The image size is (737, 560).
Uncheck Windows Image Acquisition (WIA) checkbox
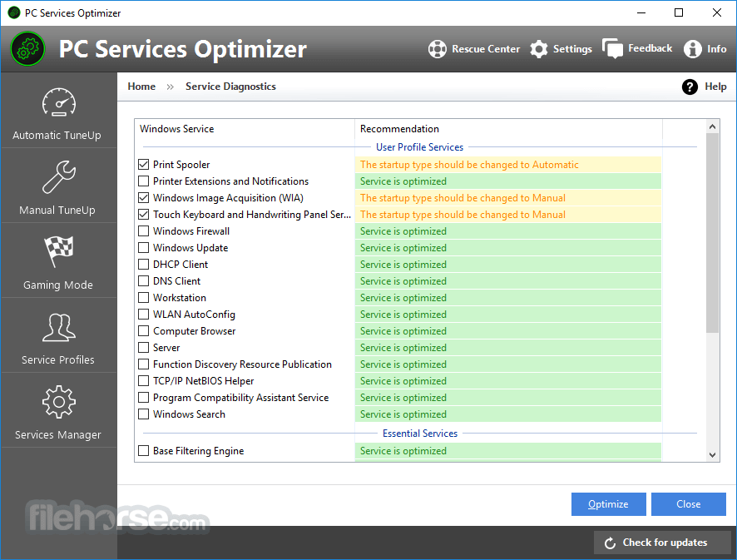click(x=143, y=197)
